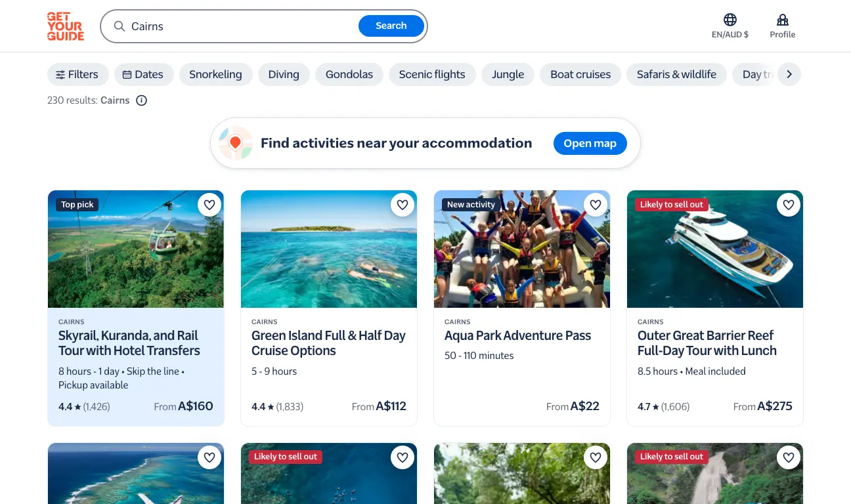Click the GetYourGuide logo
This screenshot has width=851, height=504.
coord(66,26)
